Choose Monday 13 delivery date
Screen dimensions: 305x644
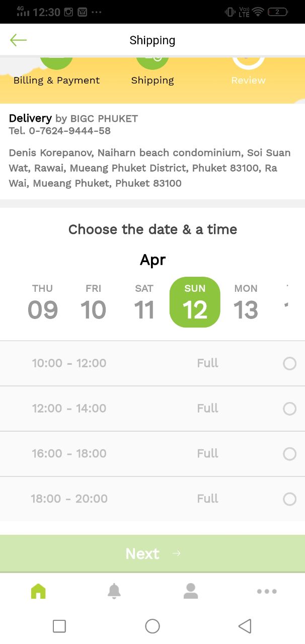click(x=246, y=302)
